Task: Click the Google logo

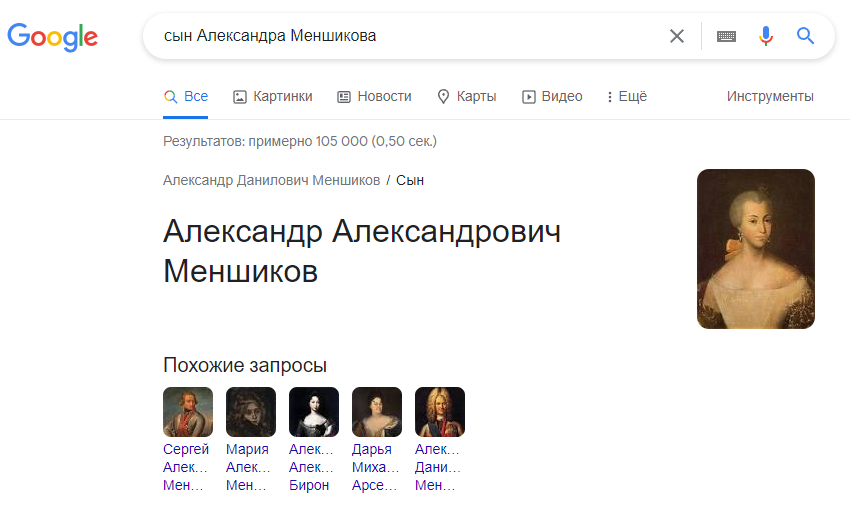Action: (x=52, y=37)
